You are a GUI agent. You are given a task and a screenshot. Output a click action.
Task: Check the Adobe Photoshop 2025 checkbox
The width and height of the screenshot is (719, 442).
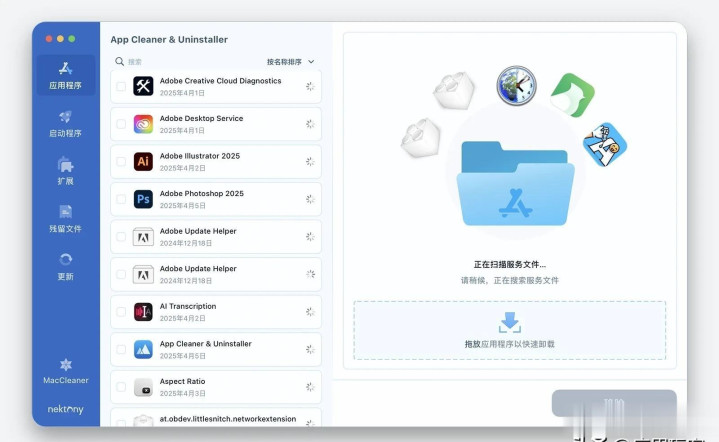pyautogui.click(x=121, y=199)
